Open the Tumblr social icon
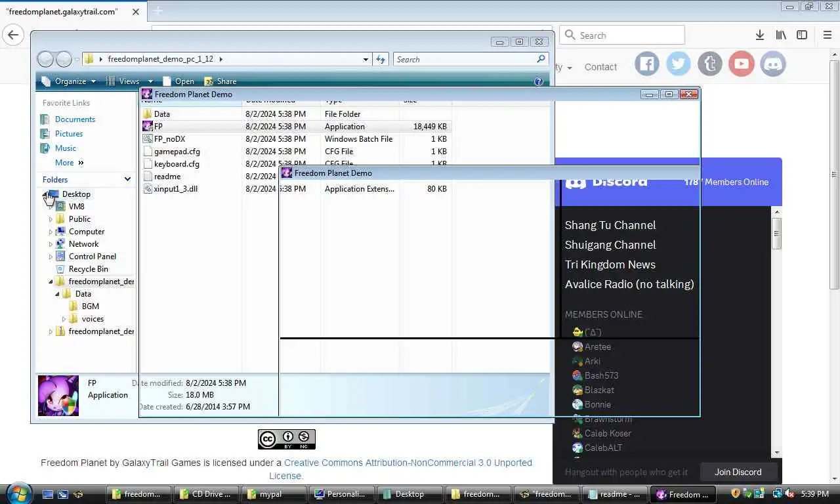840x504 pixels. 710,64
